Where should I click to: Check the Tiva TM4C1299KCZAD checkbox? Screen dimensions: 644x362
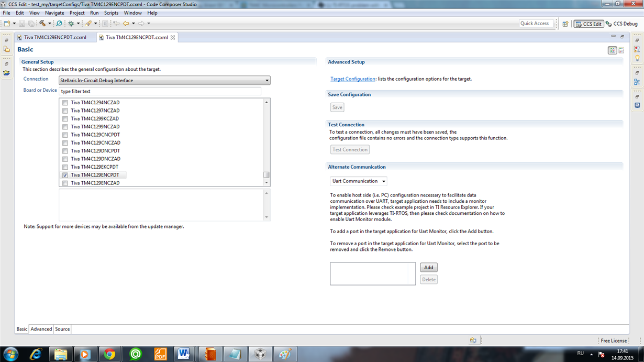(65, 119)
